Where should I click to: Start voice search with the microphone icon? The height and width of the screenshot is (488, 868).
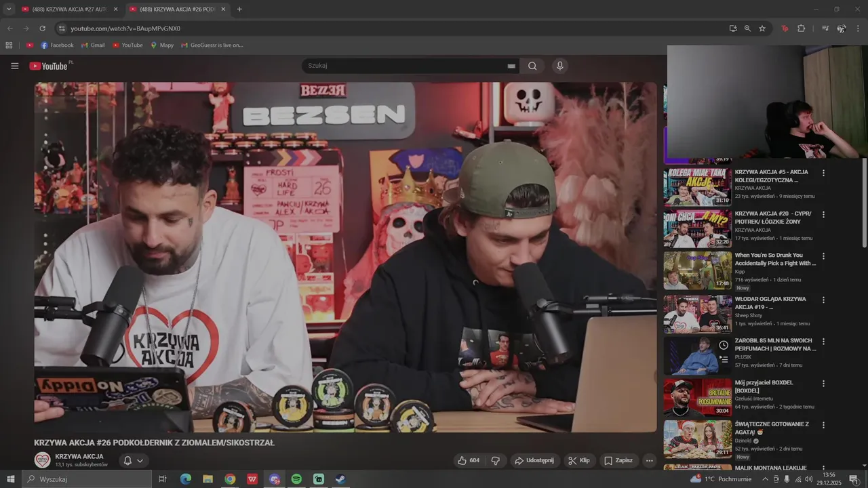coord(559,66)
